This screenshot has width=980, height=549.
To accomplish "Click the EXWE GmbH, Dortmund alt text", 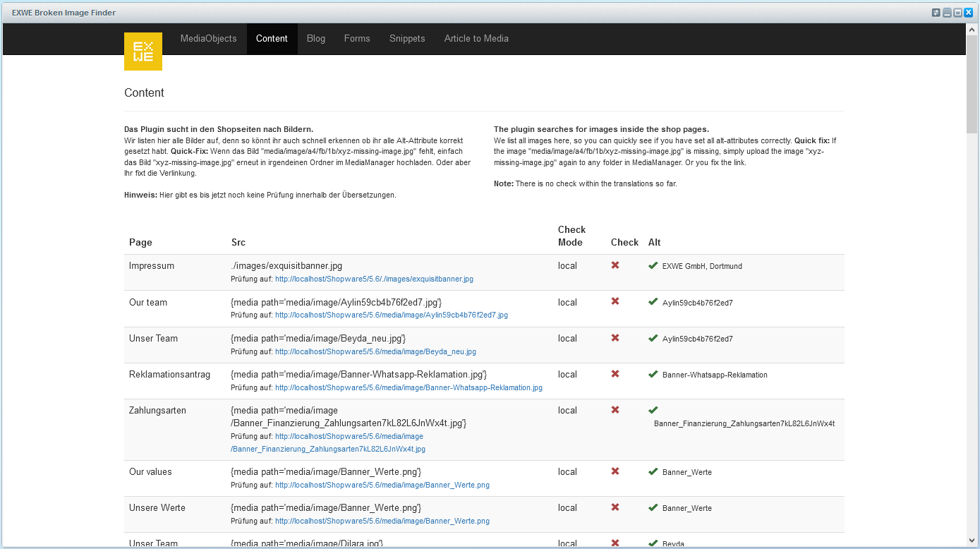I will pos(702,266).
